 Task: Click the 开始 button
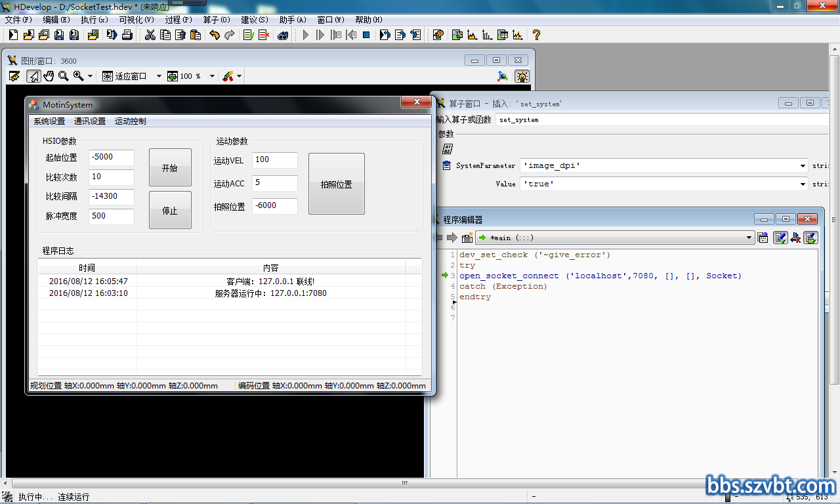pos(170,167)
